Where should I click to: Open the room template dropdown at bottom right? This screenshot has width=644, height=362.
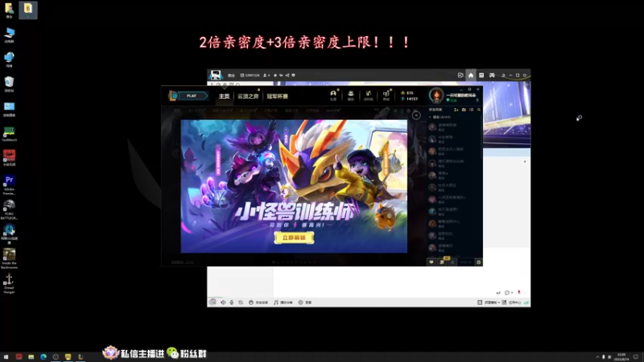tap(489, 302)
